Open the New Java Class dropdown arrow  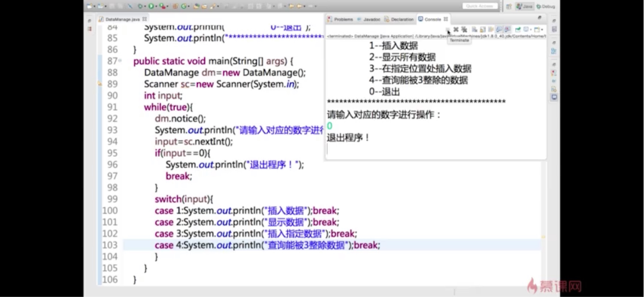188,6
